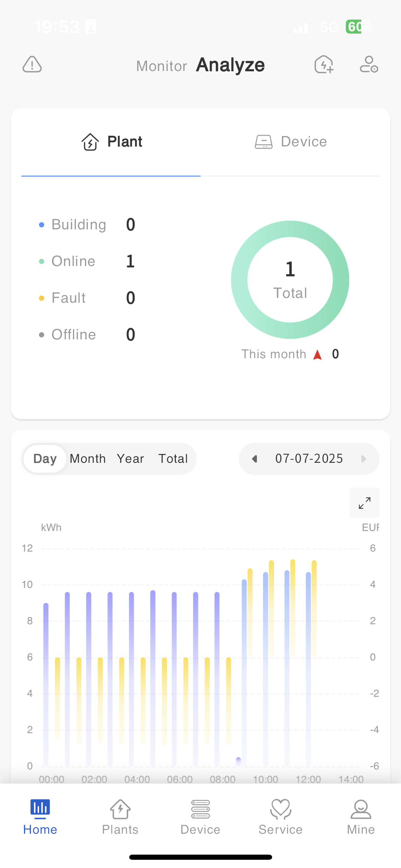Tap the Total plants donut chart
The height and width of the screenshot is (868, 401).
click(x=290, y=280)
